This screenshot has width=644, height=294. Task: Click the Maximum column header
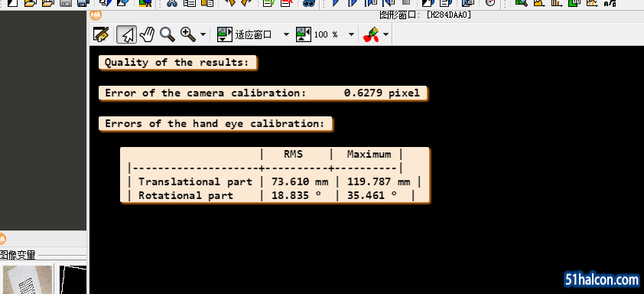tap(369, 154)
